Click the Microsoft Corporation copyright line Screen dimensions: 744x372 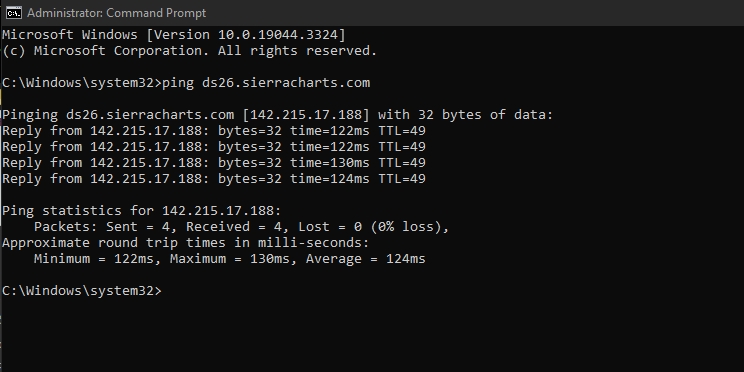click(x=190, y=51)
